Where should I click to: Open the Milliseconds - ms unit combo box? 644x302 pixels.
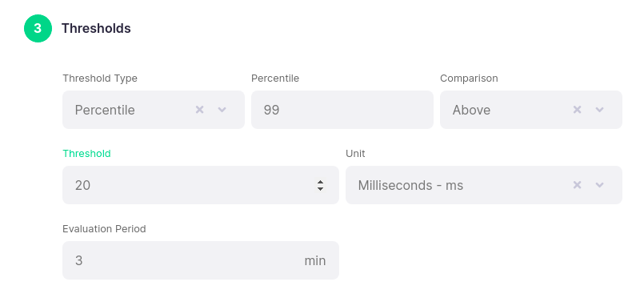coord(484,185)
